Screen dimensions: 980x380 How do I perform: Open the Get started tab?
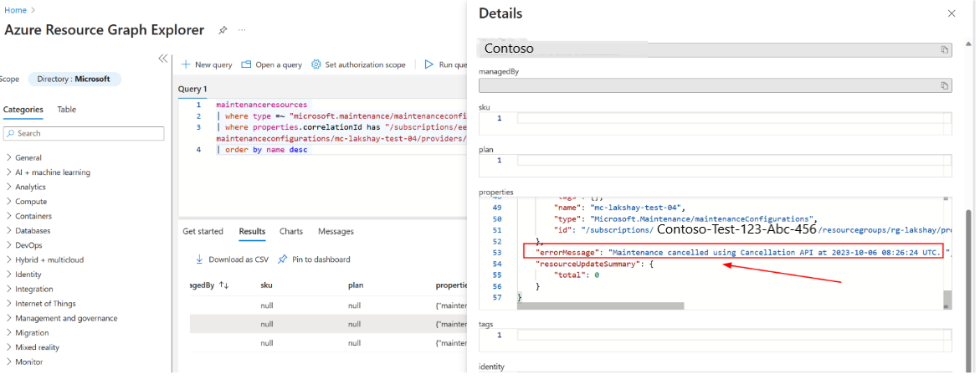coord(203,231)
